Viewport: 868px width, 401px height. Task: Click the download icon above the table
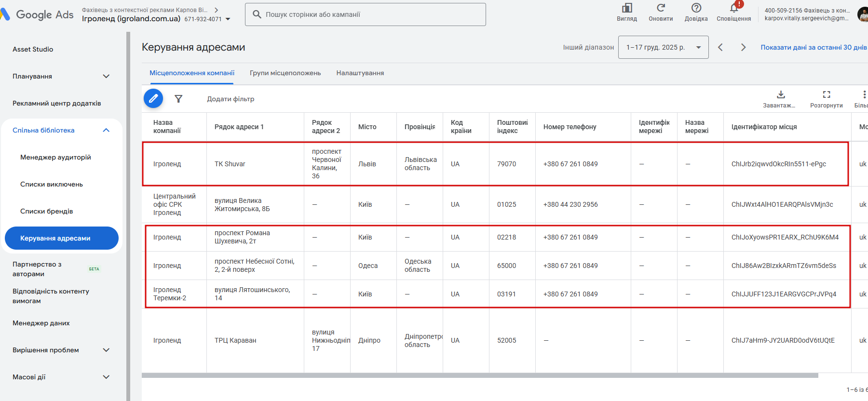pos(781,94)
